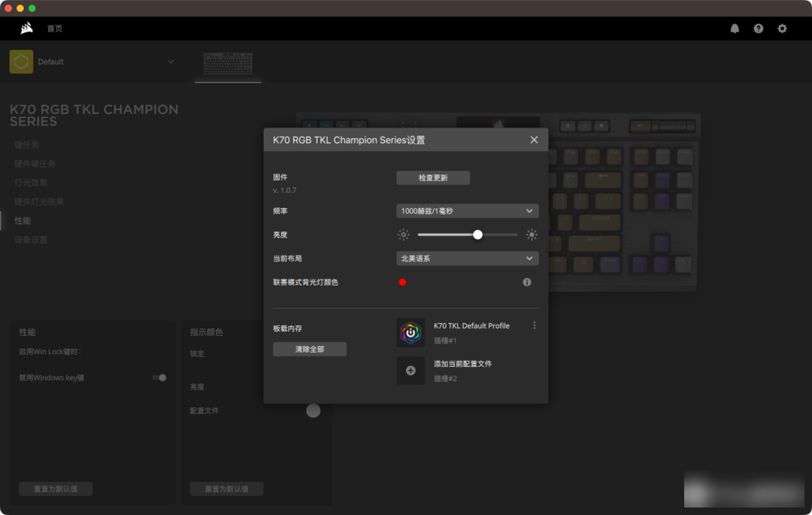Screen dimensions: 812x515
Task: Select 硬件键任务 in the sidebar
Action: pyautogui.click(x=35, y=164)
